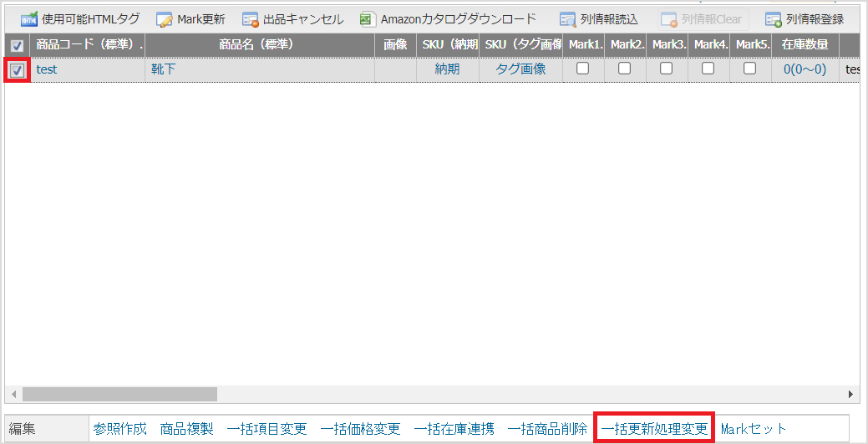Check Mark4 box for test row
Image resolution: width=868 pixels, height=444 pixels.
coord(708,69)
